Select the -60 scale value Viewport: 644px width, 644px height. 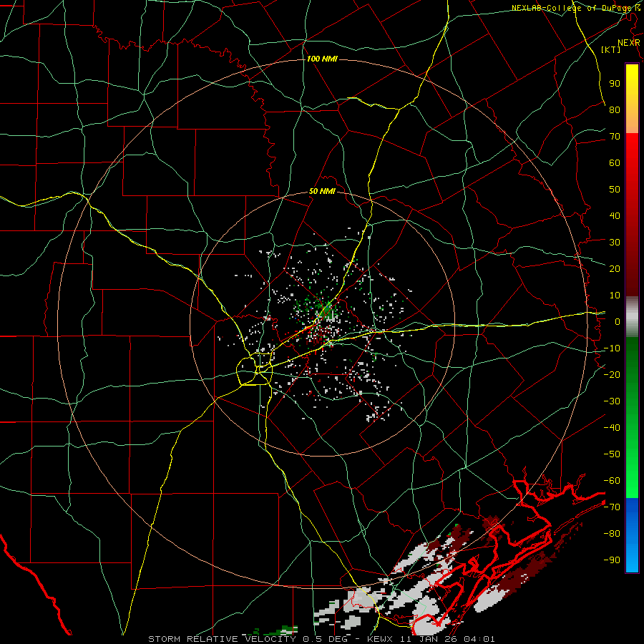pyautogui.click(x=612, y=481)
